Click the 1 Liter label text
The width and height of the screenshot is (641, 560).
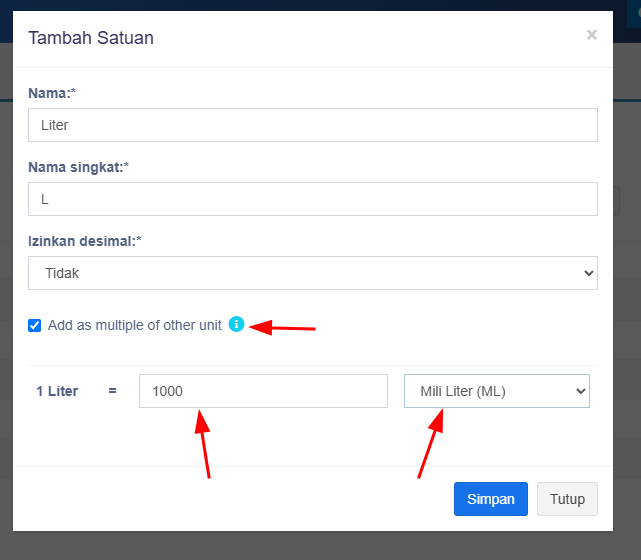pyautogui.click(x=57, y=391)
